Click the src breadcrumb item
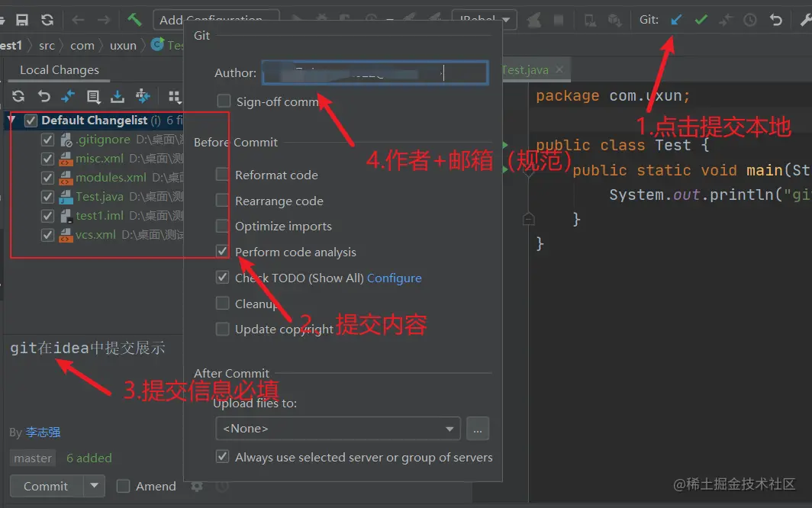The height and width of the screenshot is (508, 812). (x=47, y=46)
